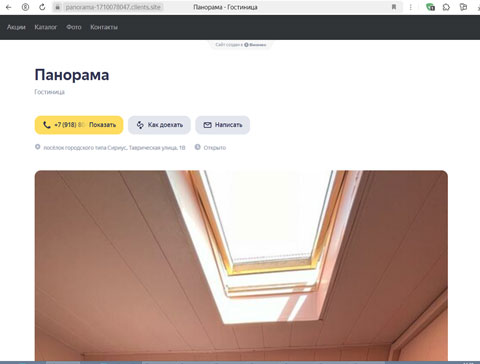Open the Каталог menu item
The width and height of the screenshot is (480, 364).
46,27
